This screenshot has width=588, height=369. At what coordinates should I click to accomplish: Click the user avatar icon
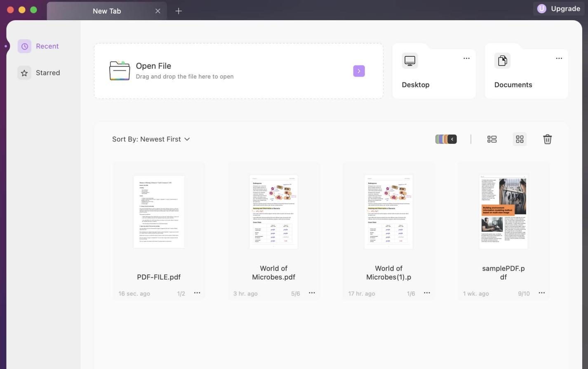[542, 9]
